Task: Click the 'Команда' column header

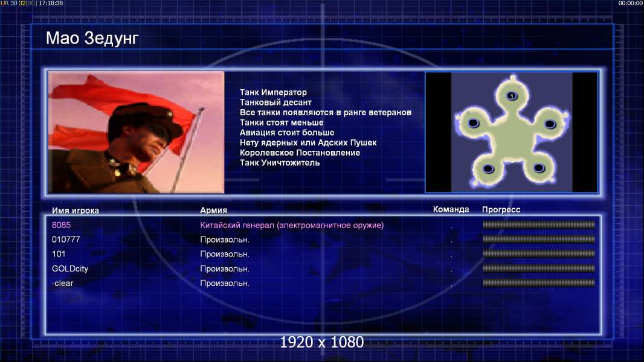Action: tap(451, 209)
